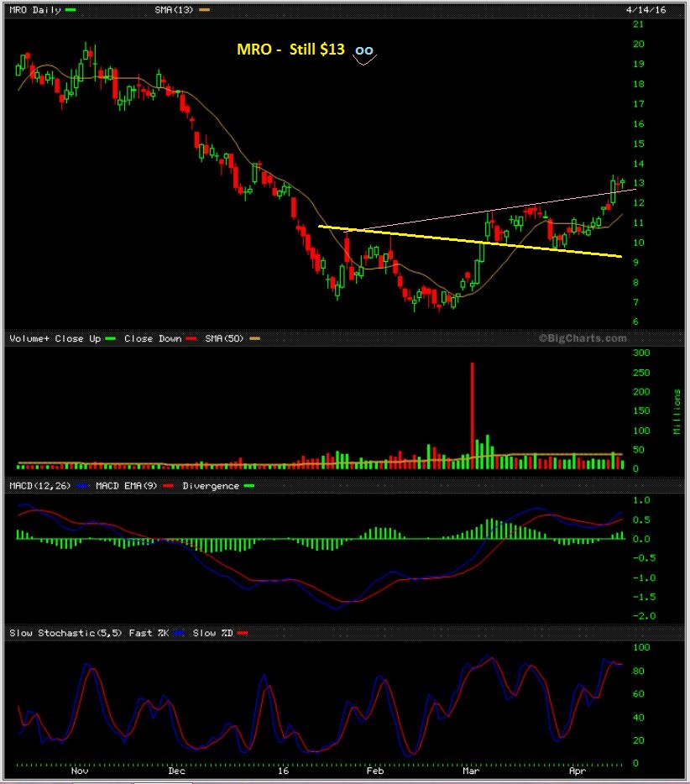Select the Divergence legend label
The image size is (690, 784).
point(211,485)
